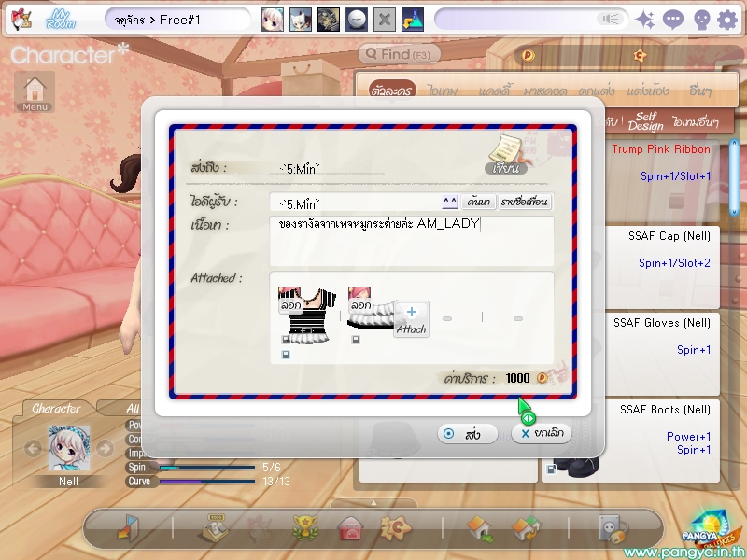Click the house with green arrow icon
This screenshot has height=560, width=747.
tap(480, 529)
